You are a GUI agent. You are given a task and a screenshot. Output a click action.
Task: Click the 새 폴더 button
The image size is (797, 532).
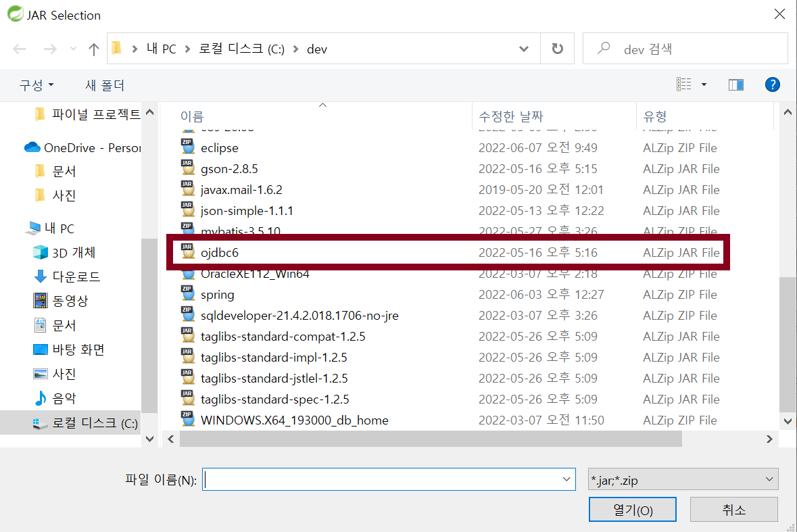click(x=105, y=85)
